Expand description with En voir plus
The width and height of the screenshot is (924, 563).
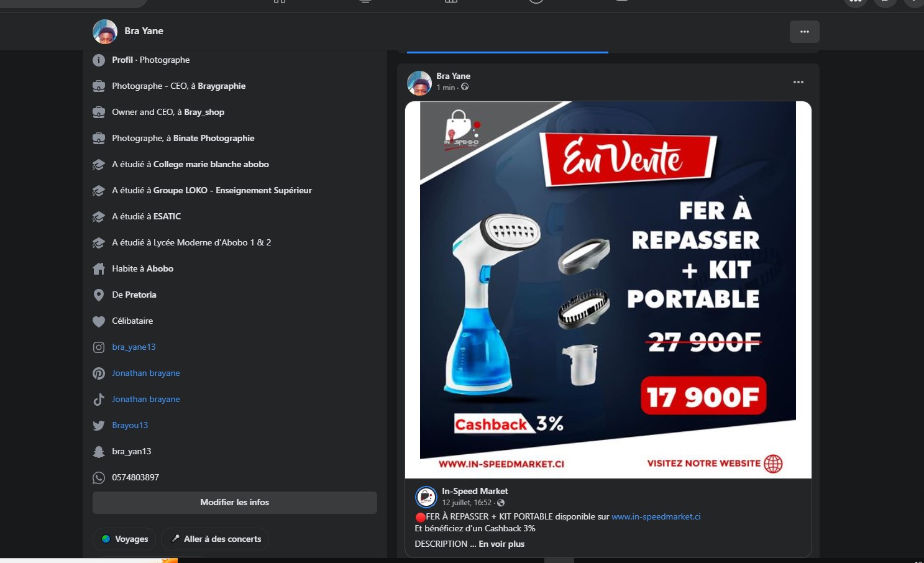tap(501, 544)
